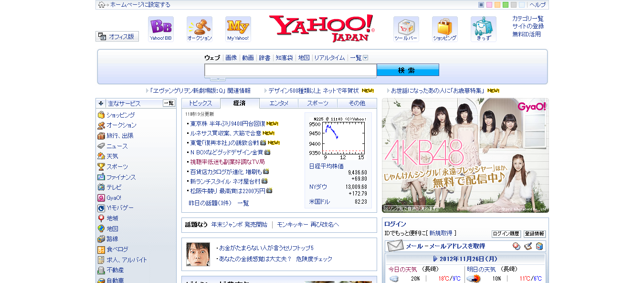Open ニュース in the services sidebar
Screen dimensions: 644x283
click(x=113, y=146)
